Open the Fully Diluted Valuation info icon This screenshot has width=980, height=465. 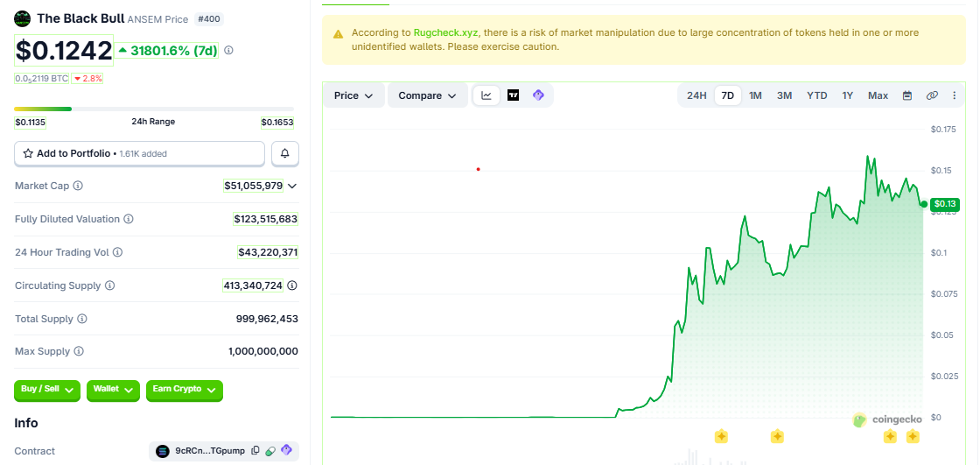coord(128,219)
